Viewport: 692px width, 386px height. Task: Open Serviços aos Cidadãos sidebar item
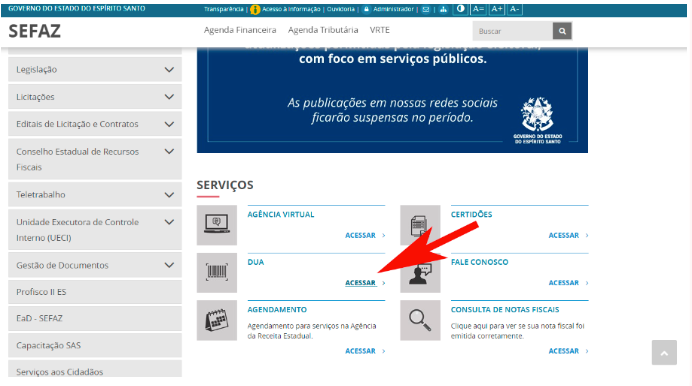tap(95, 370)
